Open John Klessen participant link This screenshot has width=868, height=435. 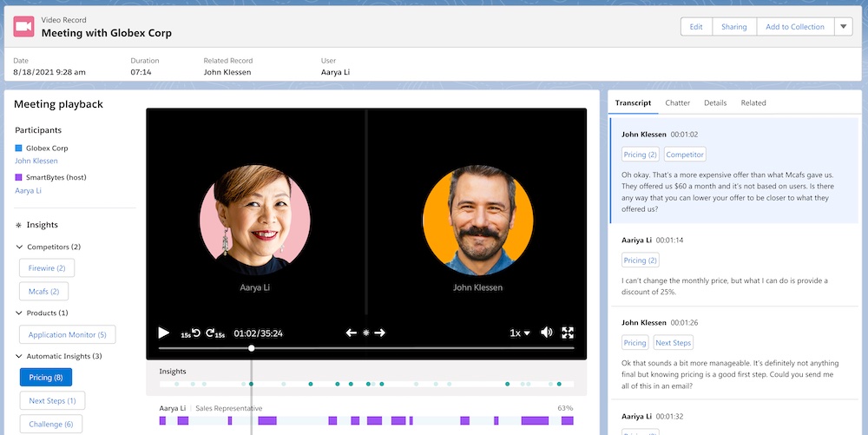[36, 161]
